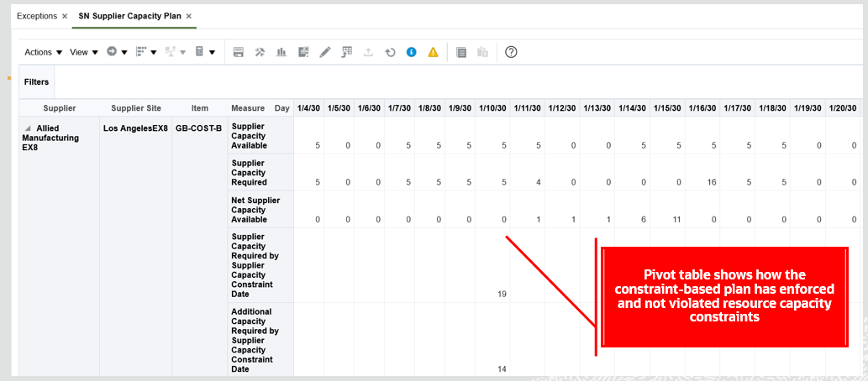Click the Net Supplier Capacity Available label
868x381 pixels.
[255, 210]
